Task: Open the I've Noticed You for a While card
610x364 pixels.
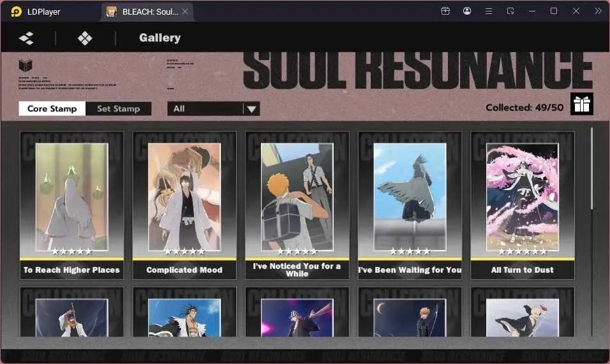Action: pyautogui.click(x=297, y=205)
